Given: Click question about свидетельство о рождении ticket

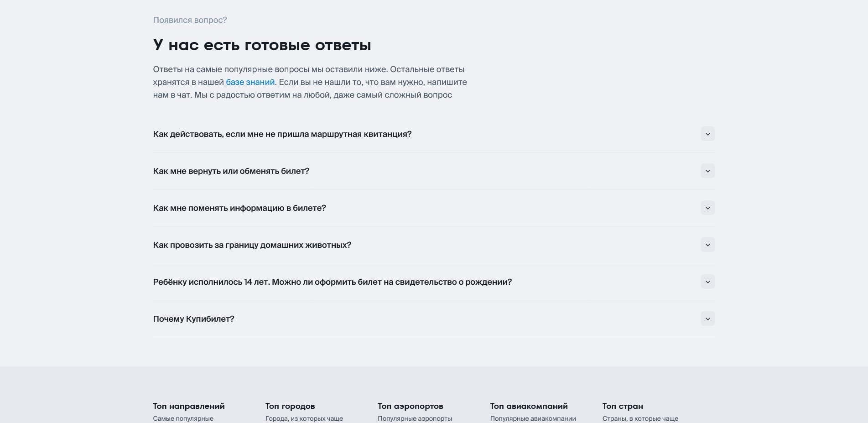Looking at the screenshot, I should click(332, 282).
